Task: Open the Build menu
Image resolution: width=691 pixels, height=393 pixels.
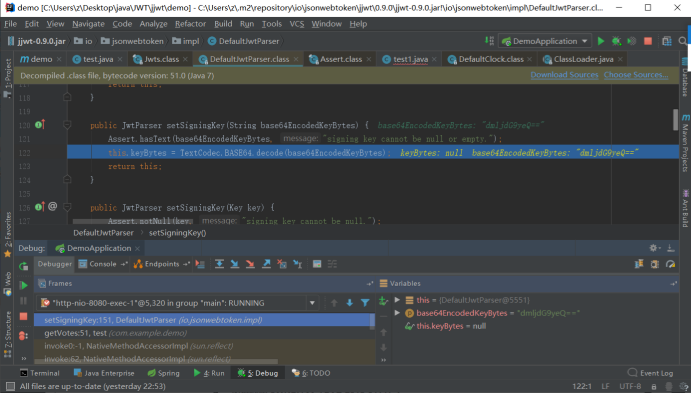Action: click(223, 24)
